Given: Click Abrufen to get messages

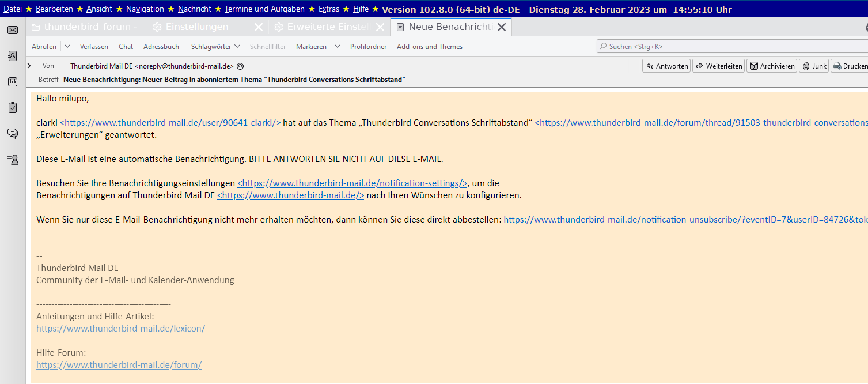Looking at the screenshot, I should [x=44, y=47].
